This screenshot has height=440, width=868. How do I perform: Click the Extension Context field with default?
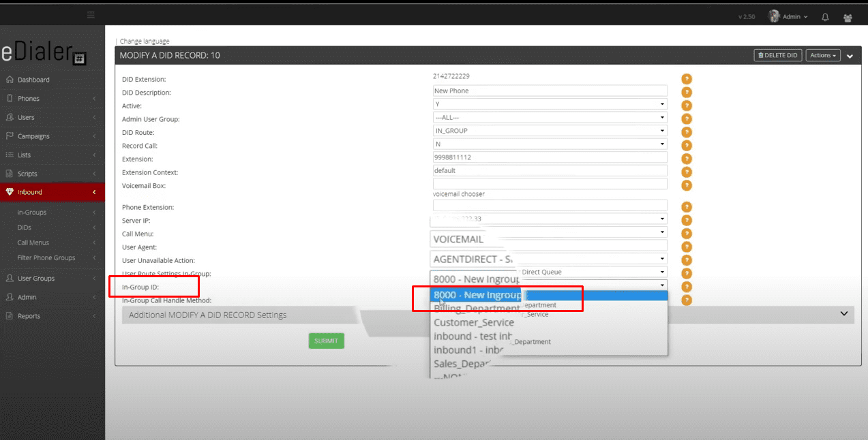click(550, 170)
